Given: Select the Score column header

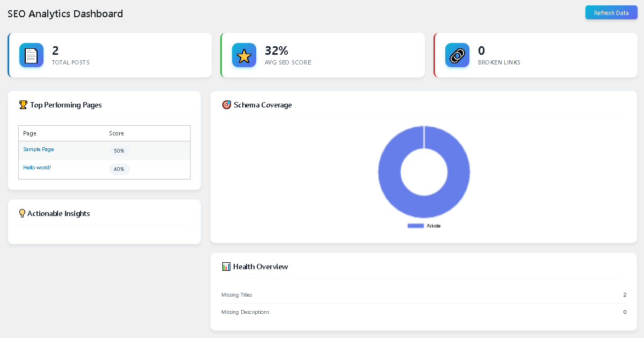Looking at the screenshot, I should pyautogui.click(x=116, y=133).
